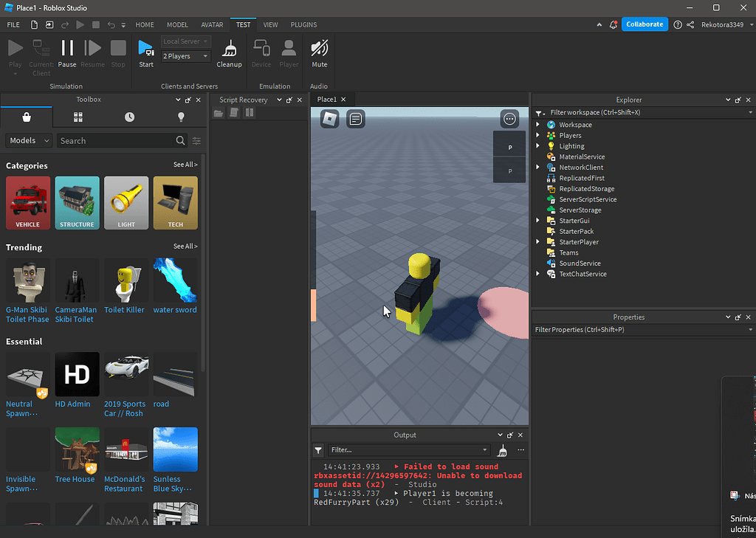The image size is (756, 538).
Task: Expand the Workspace tree item in Explorer
Action: (537, 124)
